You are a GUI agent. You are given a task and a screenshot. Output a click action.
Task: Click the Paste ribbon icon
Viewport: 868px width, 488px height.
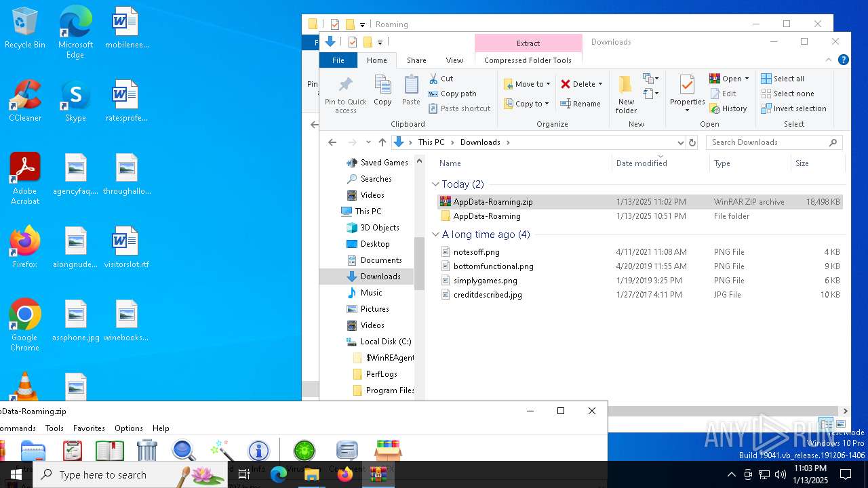(411, 91)
